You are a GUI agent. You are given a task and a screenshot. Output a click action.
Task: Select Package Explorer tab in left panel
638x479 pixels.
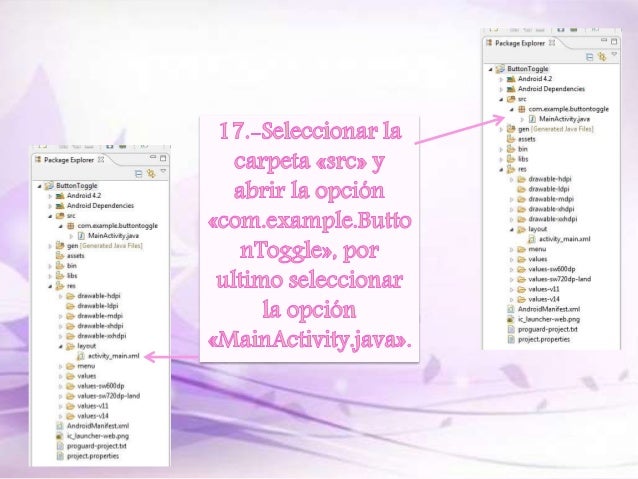point(69,160)
